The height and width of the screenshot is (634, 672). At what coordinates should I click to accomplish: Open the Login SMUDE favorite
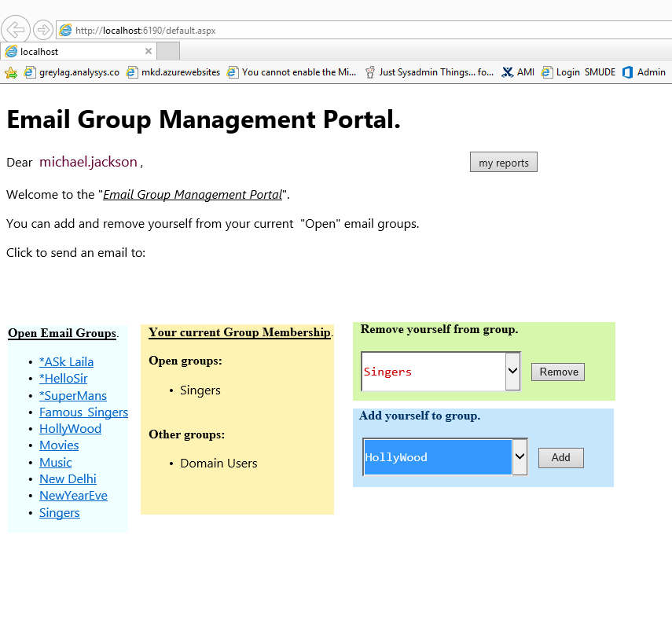click(578, 72)
